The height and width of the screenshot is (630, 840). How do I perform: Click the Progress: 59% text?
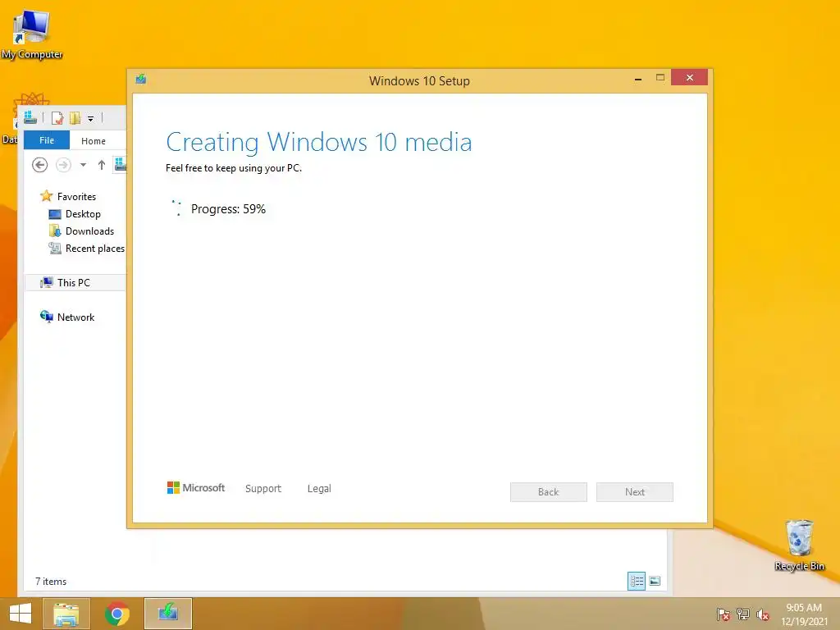(228, 209)
